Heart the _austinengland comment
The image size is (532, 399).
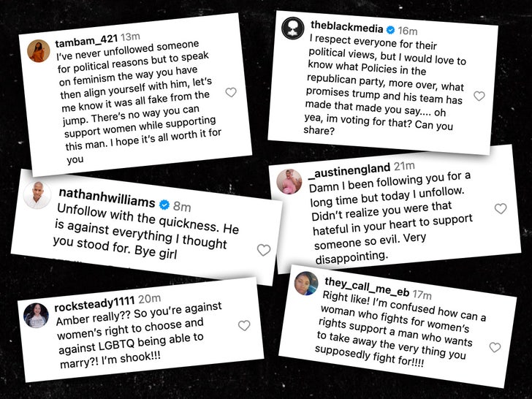pos(501,209)
